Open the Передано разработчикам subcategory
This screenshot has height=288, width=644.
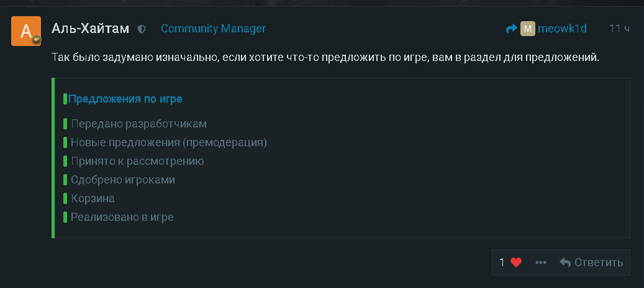pyautogui.click(x=138, y=124)
